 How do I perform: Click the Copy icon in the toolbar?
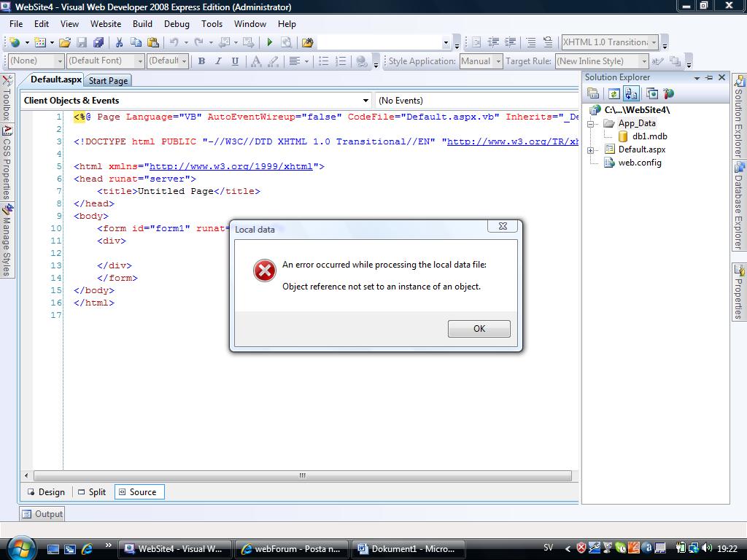[x=136, y=42]
